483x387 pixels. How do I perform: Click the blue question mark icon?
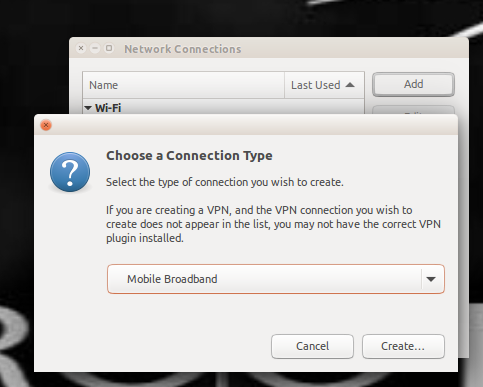[x=70, y=172]
